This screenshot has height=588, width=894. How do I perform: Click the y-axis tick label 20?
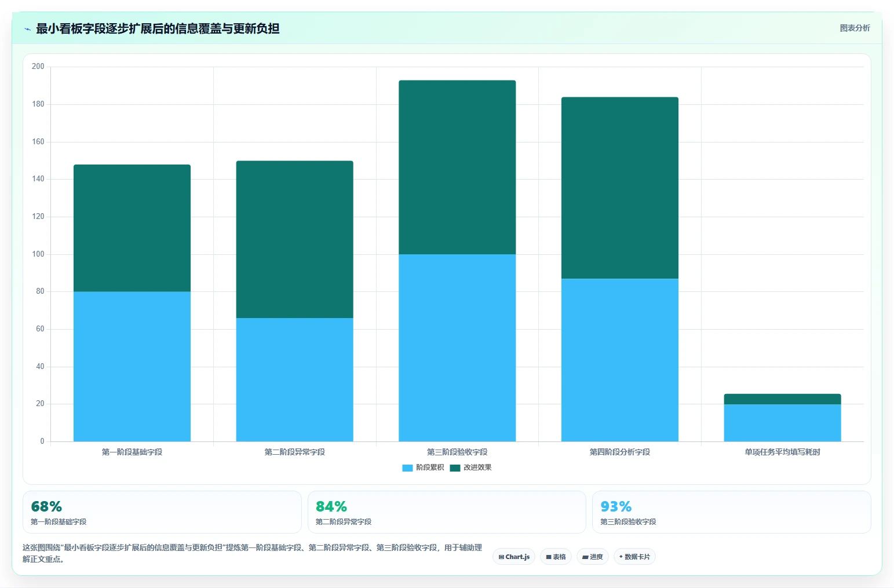pos(40,404)
